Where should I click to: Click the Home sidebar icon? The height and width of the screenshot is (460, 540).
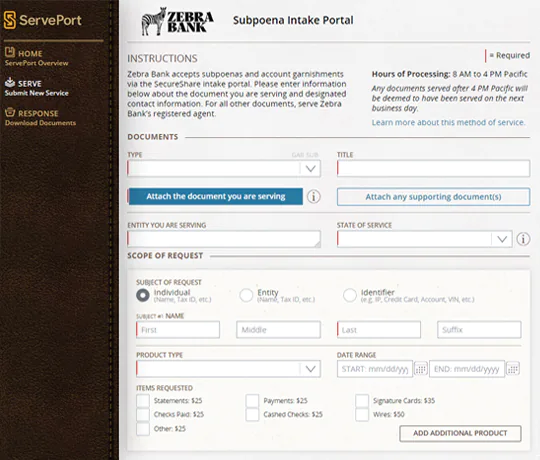10,52
